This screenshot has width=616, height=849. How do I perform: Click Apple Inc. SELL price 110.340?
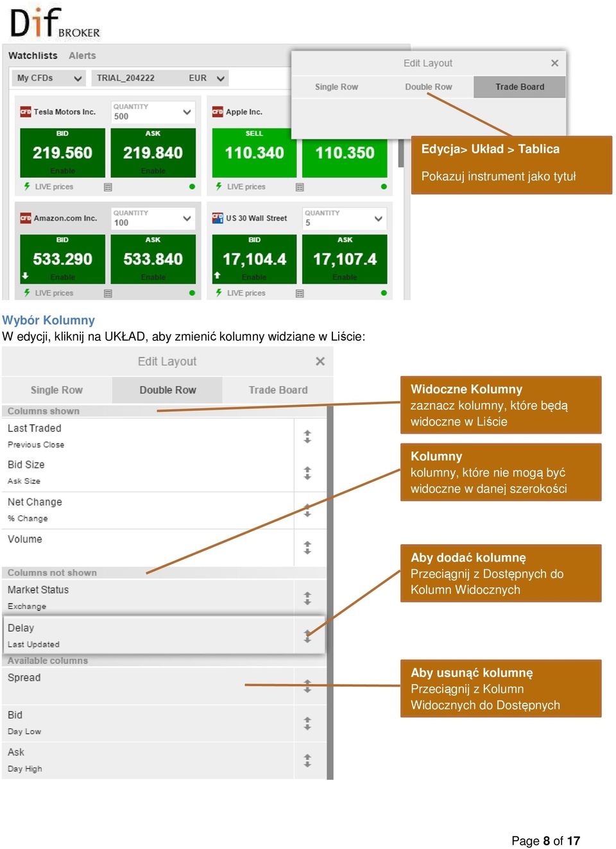point(254,153)
